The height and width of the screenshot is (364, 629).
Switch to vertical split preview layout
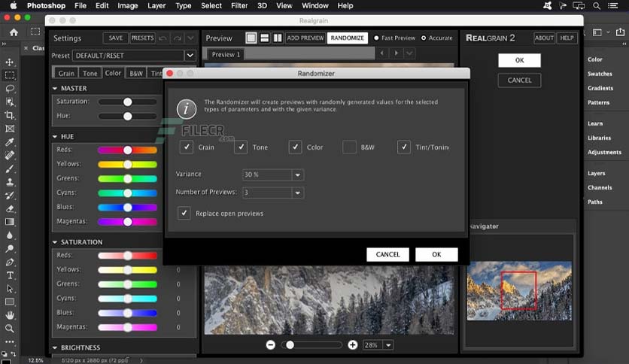[278, 38]
